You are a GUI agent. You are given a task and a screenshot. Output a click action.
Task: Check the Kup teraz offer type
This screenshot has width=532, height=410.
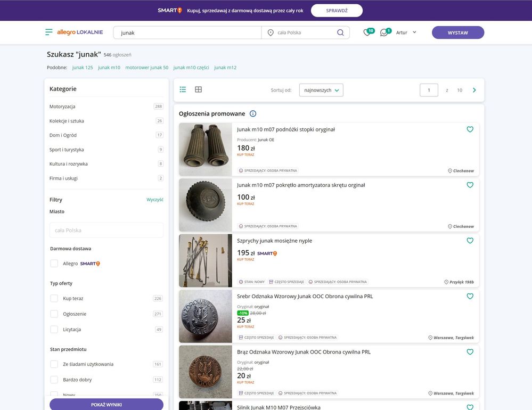[x=54, y=298]
